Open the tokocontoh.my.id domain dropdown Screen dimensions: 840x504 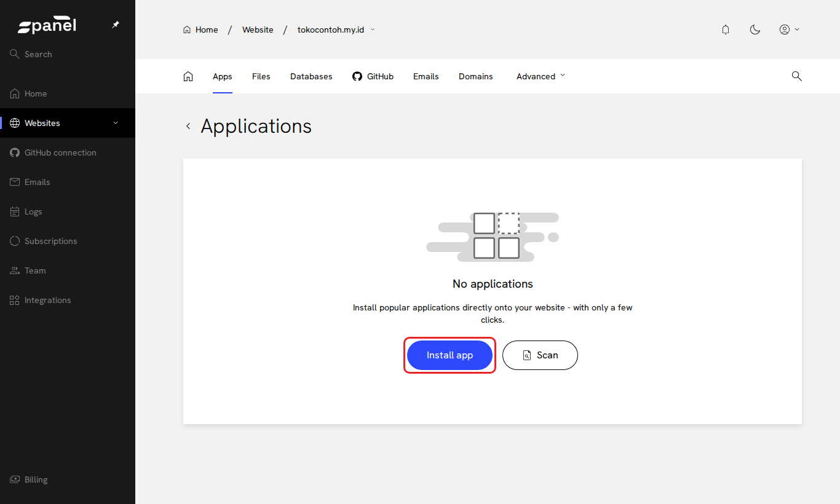[x=336, y=30]
